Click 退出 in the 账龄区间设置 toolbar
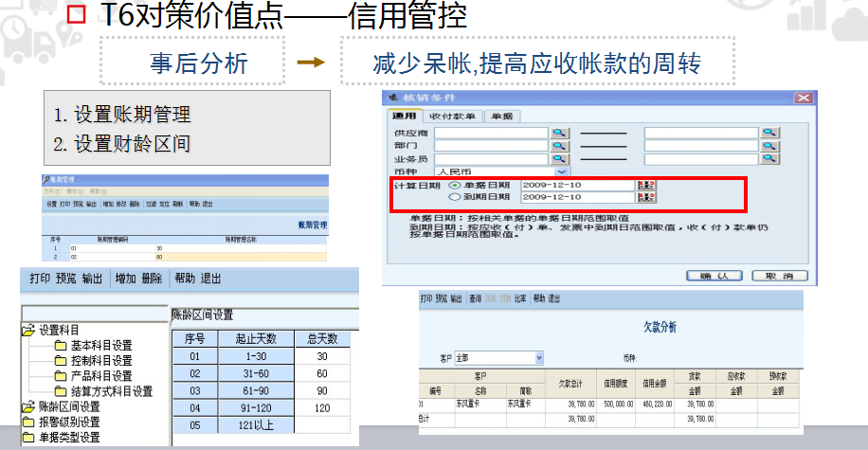This screenshot has width=868, height=450. (x=210, y=279)
